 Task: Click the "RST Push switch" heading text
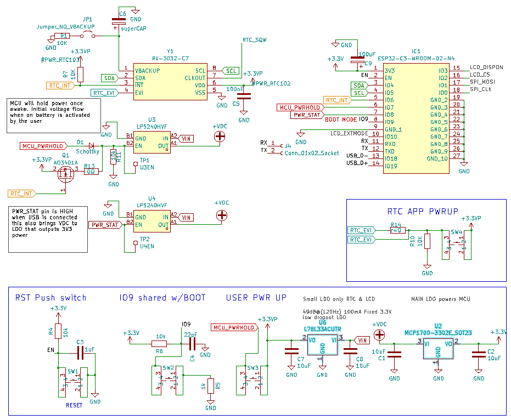(50, 298)
